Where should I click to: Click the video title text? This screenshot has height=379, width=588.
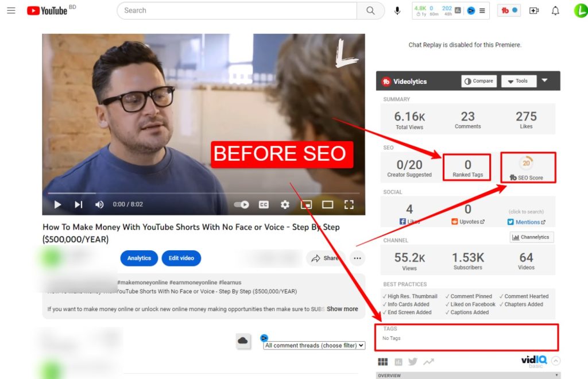point(191,233)
